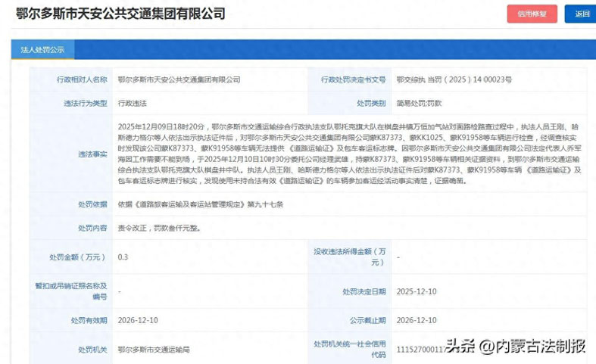Select the 行政处罚决定书文号 label cell
Image resolution: width=596 pixels, height=364 pixels.
tap(353, 79)
